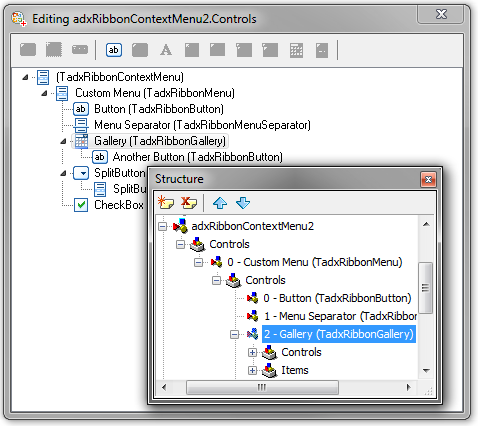Click Delete Item icon in Structure toolbar
The image size is (478, 426).
[x=189, y=202]
